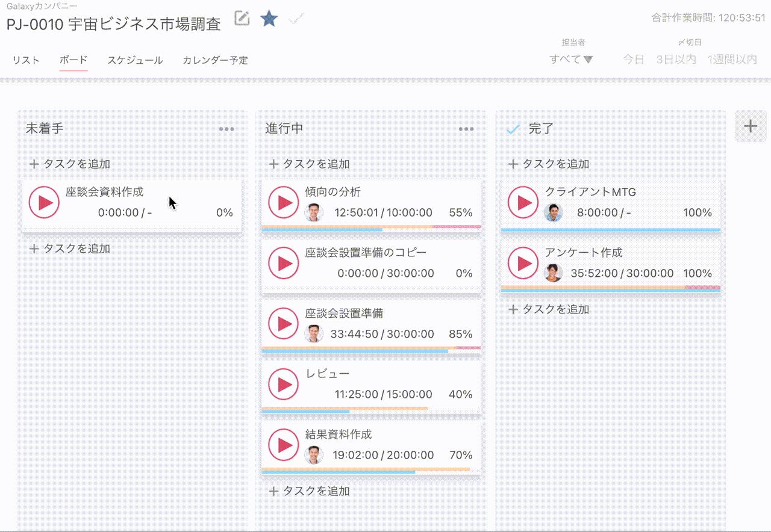
Task: Add a new column with plus icon
Action: (750, 126)
